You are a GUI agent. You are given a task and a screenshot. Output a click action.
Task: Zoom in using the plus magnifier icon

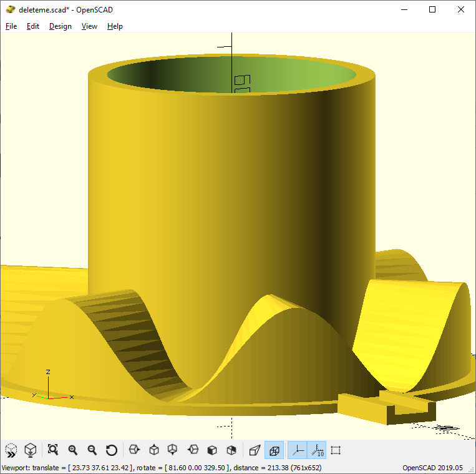click(73, 450)
